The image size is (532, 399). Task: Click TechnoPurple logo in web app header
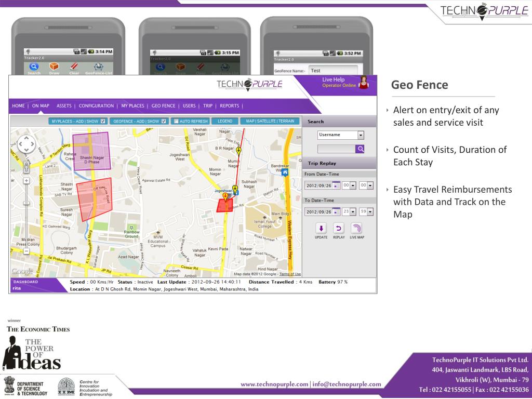[x=249, y=84]
